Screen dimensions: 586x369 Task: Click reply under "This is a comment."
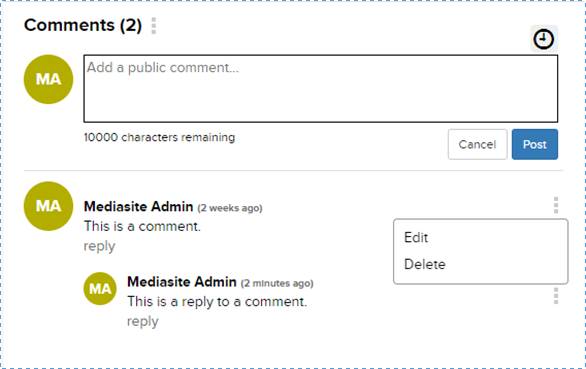[x=99, y=246]
